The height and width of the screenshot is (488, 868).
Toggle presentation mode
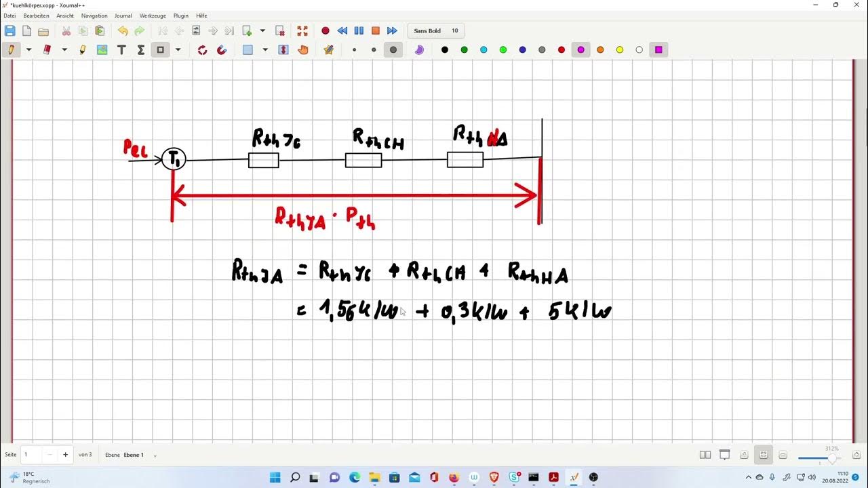pyautogui.click(x=724, y=455)
